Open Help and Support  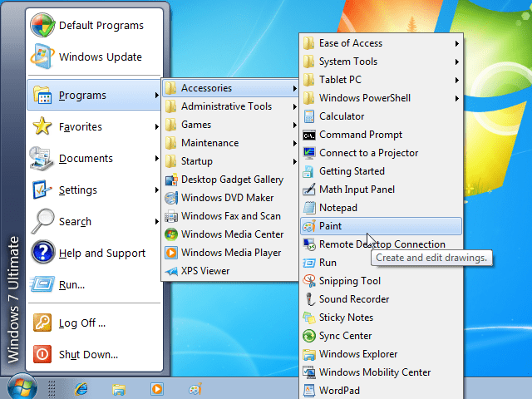click(x=101, y=254)
